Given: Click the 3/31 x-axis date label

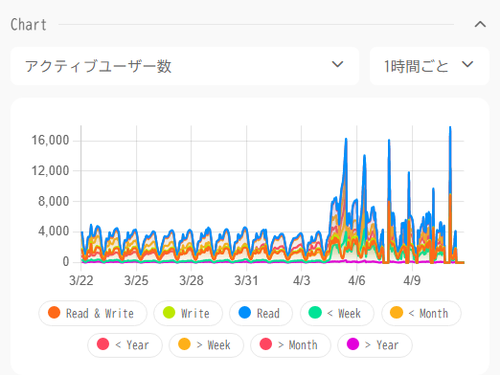Looking at the screenshot, I should (x=246, y=280).
